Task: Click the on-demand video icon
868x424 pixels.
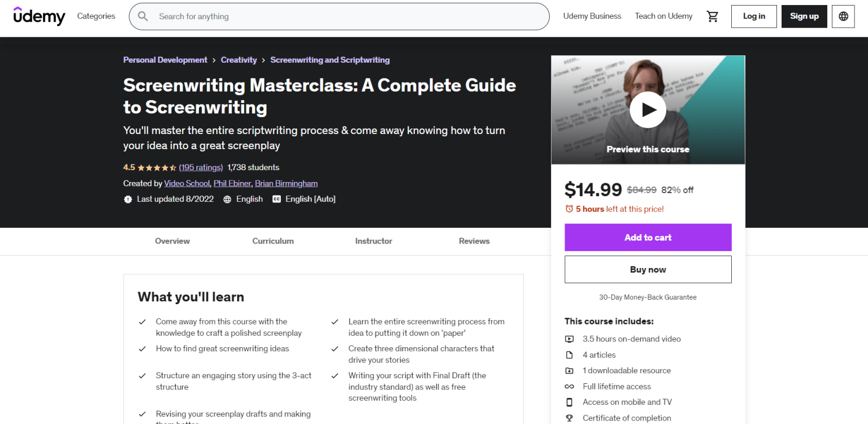Action: tap(570, 339)
